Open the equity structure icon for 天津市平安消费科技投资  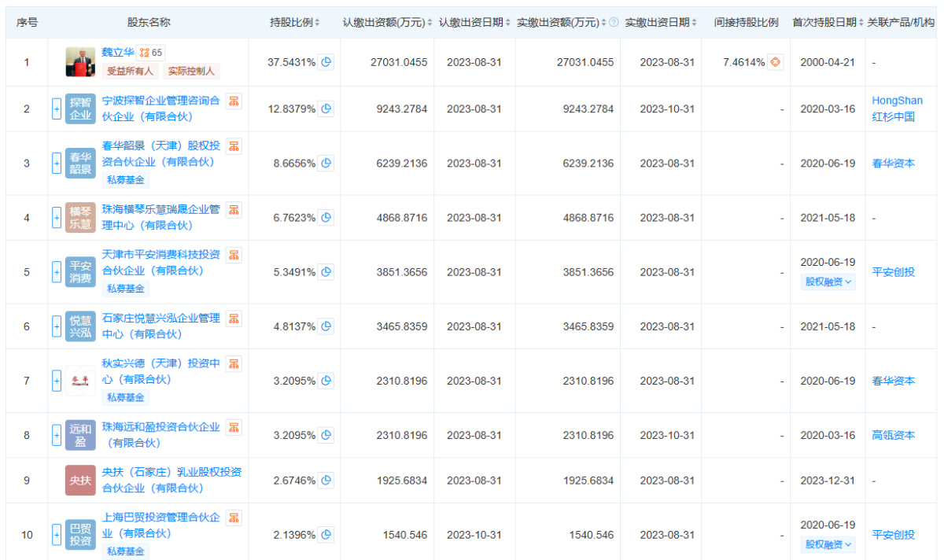pos(234,255)
